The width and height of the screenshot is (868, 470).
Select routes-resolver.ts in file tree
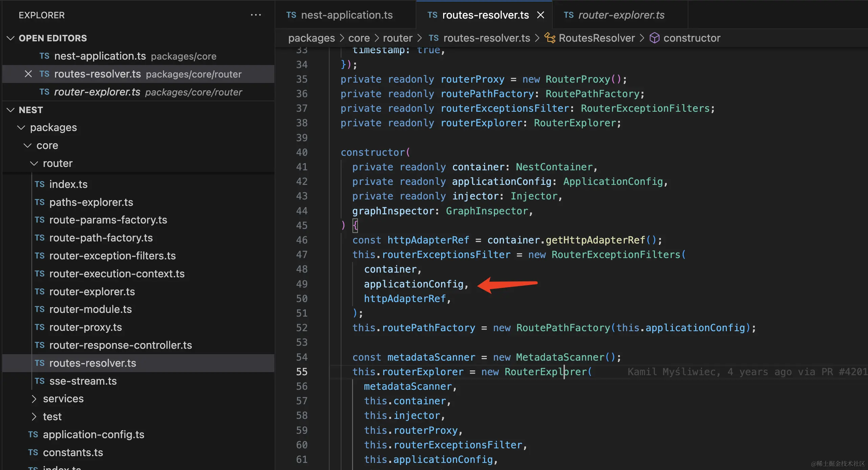pos(138,363)
